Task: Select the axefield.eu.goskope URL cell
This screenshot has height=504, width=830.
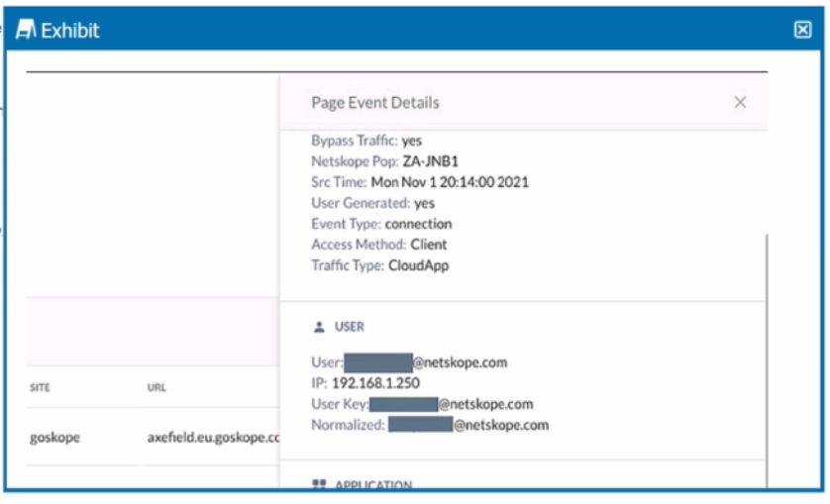Action: click(213, 438)
